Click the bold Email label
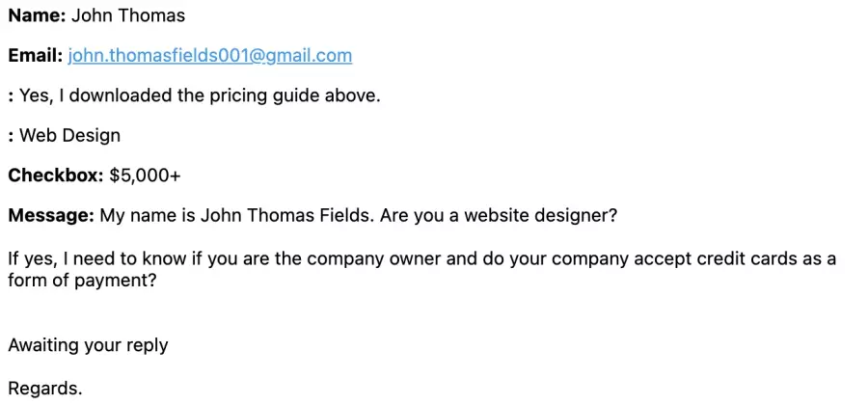This screenshot has height=405, width=868. [x=36, y=56]
